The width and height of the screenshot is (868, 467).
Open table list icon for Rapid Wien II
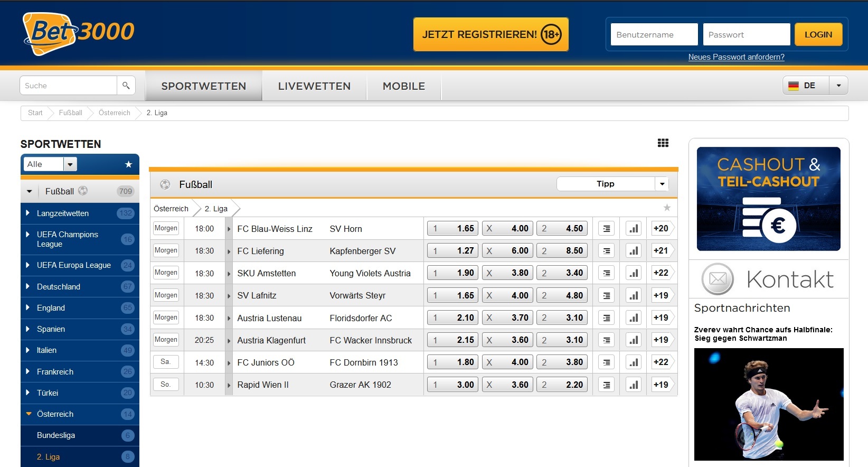[x=606, y=385]
